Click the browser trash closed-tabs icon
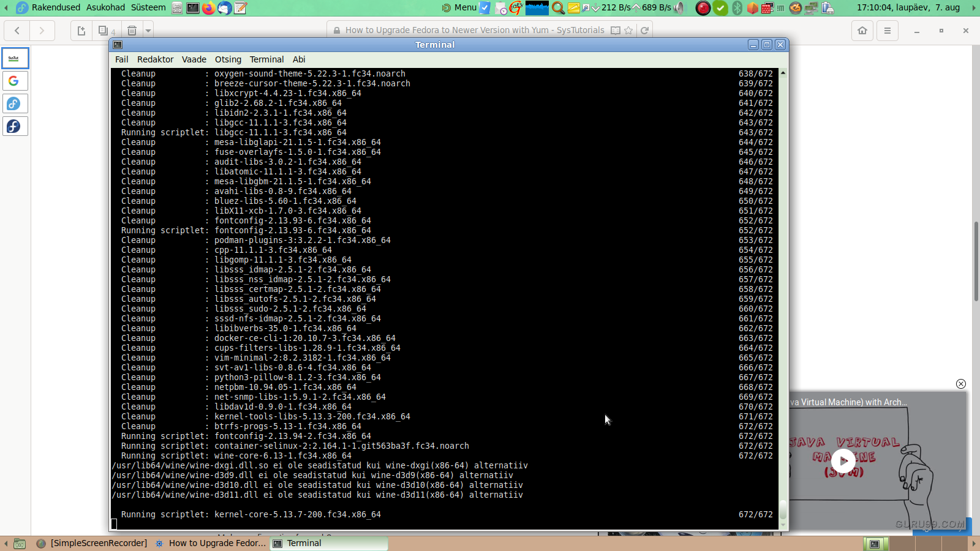 (132, 31)
